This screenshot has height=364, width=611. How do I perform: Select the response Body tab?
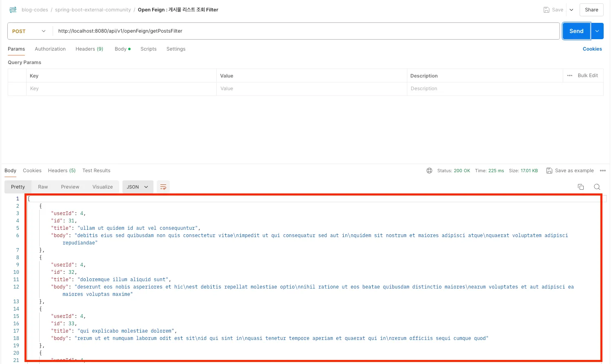click(x=10, y=171)
